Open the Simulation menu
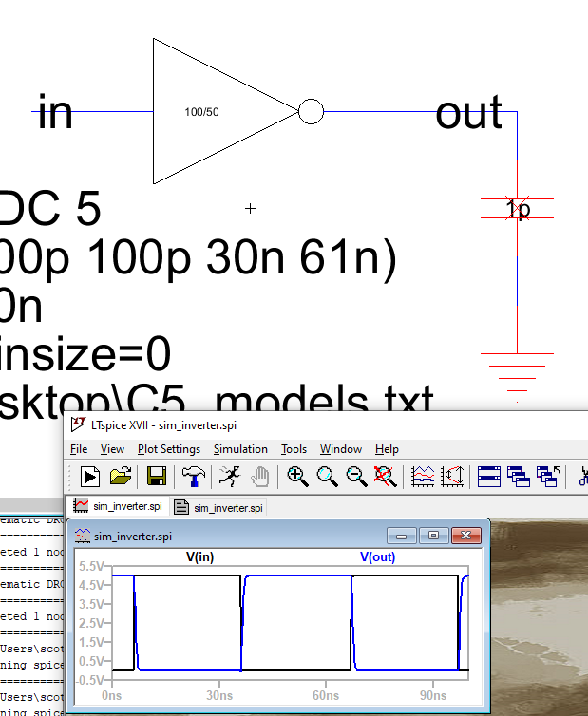The height and width of the screenshot is (716, 588). pos(240,449)
